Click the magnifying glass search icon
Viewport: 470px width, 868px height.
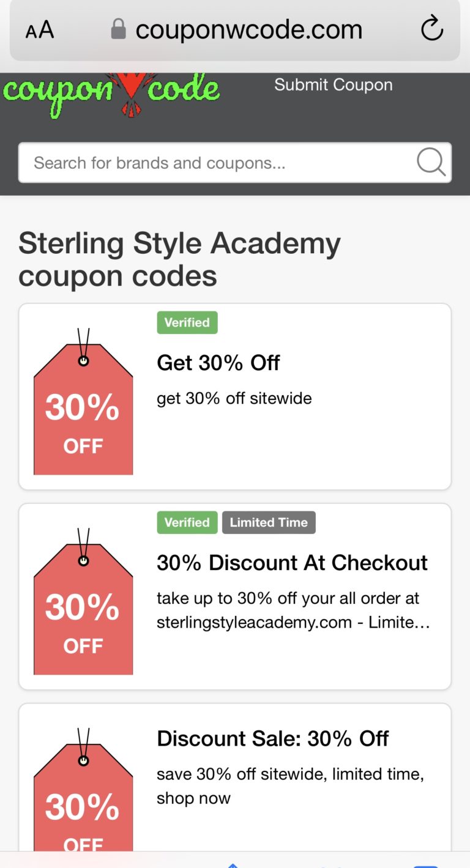[431, 162]
